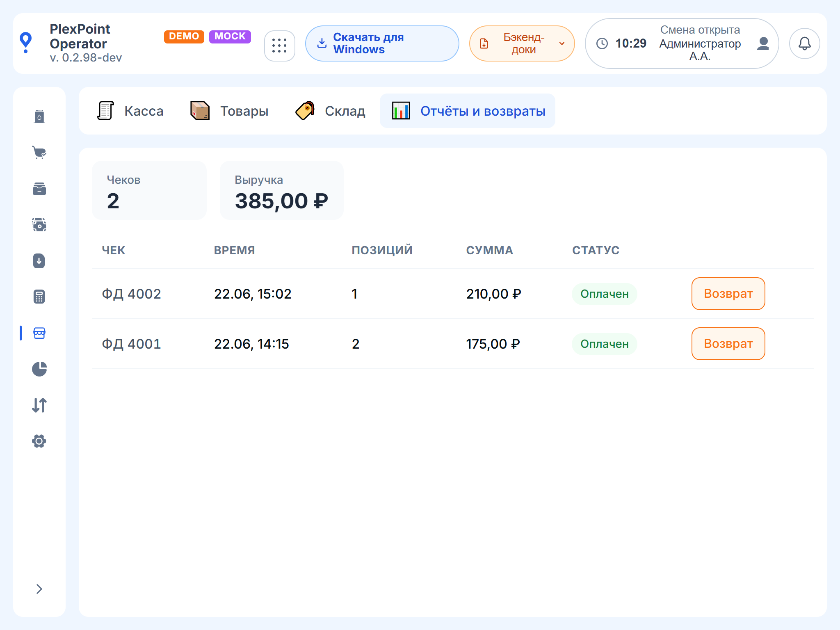Click the amount 210,00 ₽
The height and width of the screenshot is (630, 840).
click(x=494, y=294)
